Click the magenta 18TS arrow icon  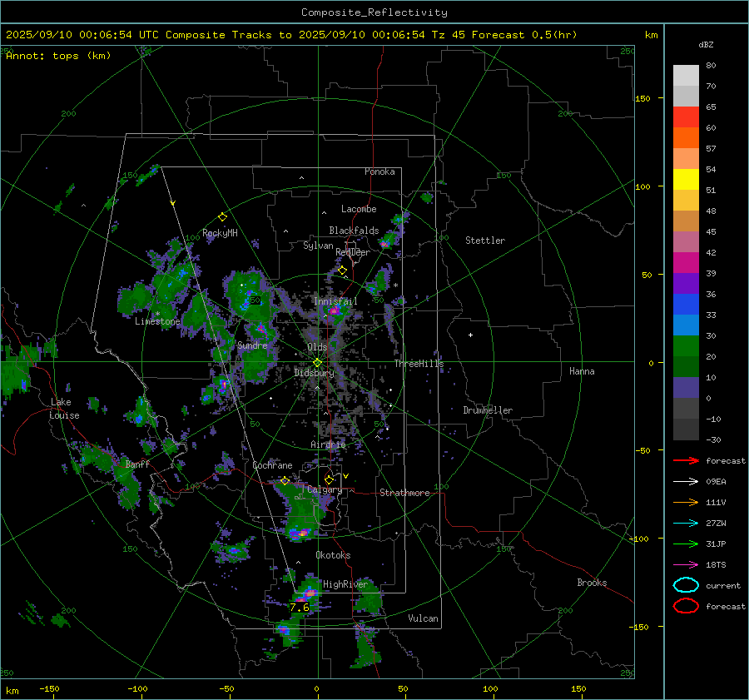[x=686, y=565]
